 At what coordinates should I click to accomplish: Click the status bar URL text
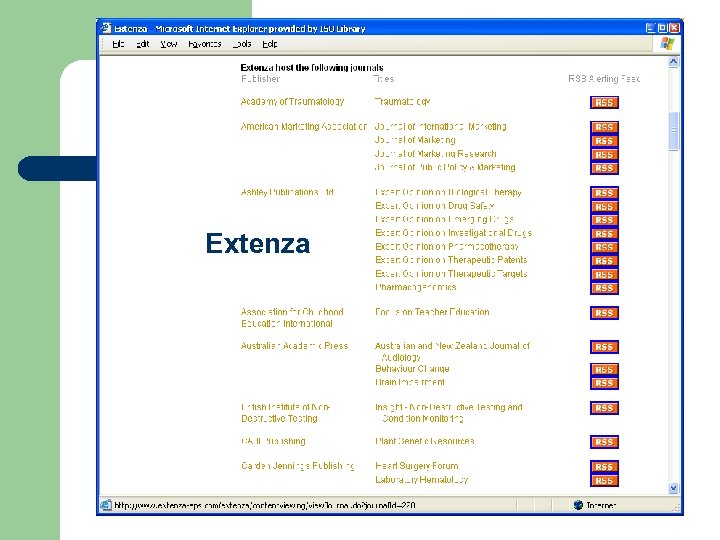tap(264, 505)
